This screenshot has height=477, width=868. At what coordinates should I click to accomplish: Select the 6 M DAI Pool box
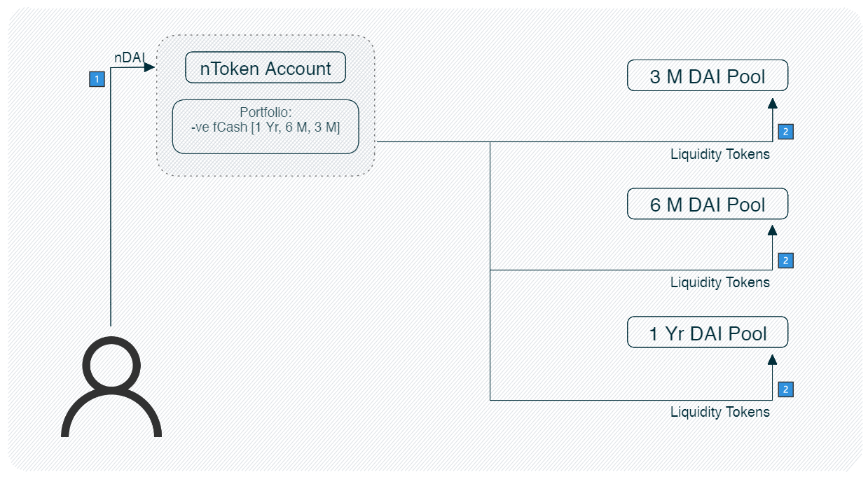[708, 205]
